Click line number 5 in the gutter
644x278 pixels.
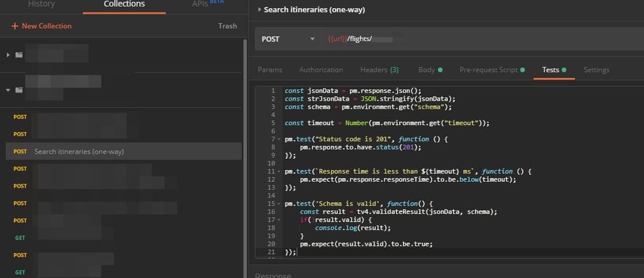click(273, 123)
